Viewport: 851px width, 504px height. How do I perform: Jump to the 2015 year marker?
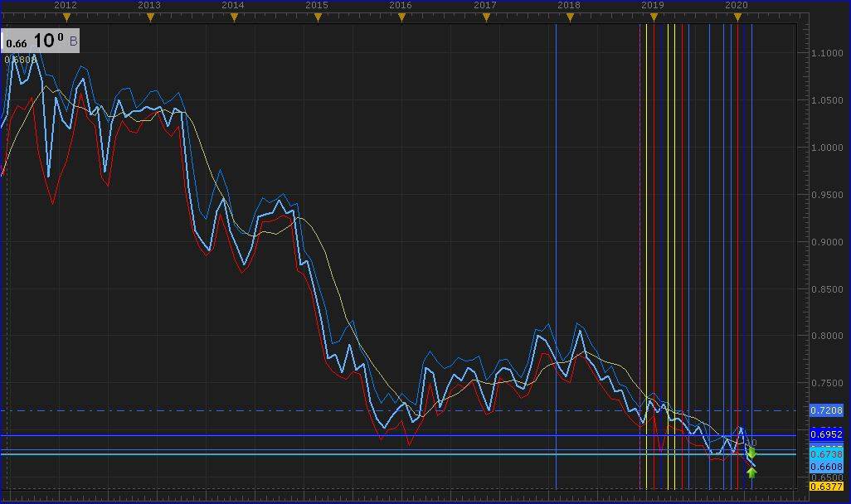pos(318,17)
